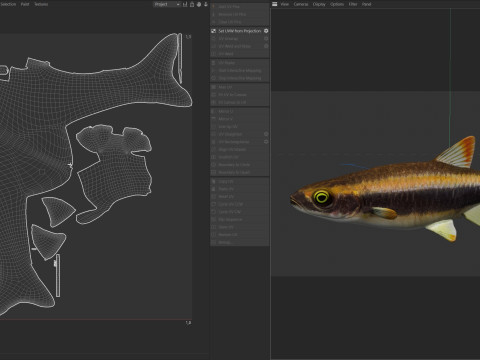Open Set UVW from Projection options gear
This screenshot has width=480, height=360.
[x=266, y=31]
